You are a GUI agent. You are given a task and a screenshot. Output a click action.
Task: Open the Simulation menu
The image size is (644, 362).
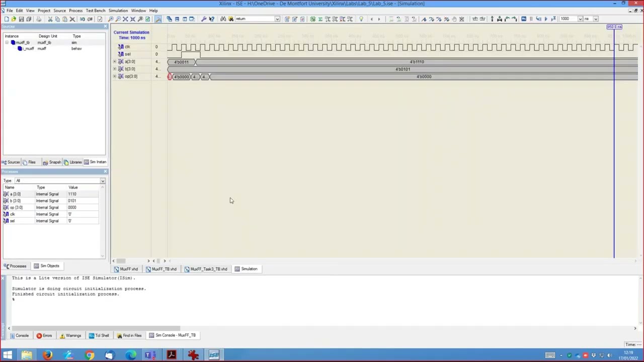click(118, 11)
